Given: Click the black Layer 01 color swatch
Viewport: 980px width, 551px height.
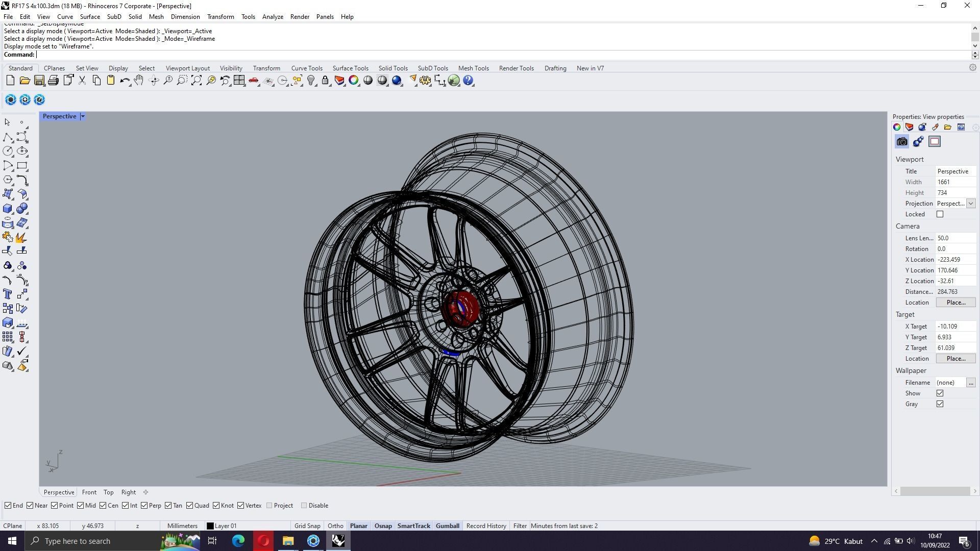Looking at the screenshot, I should tap(210, 526).
